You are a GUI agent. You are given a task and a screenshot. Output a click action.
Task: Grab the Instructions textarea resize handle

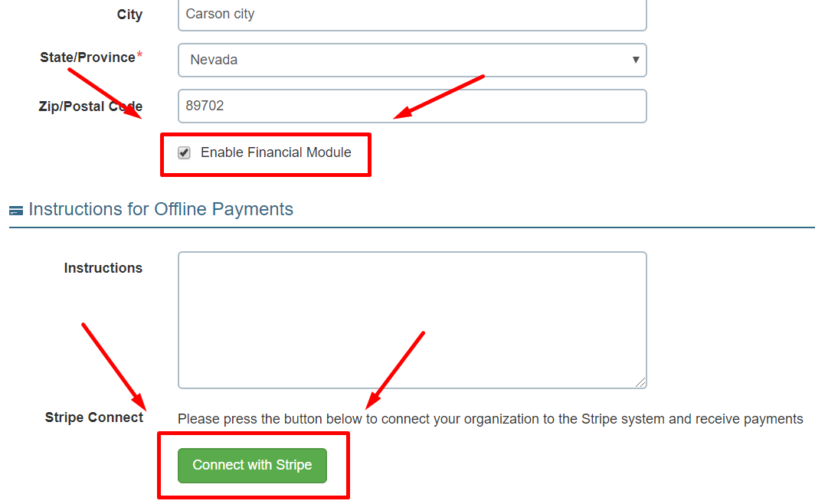pos(640,382)
